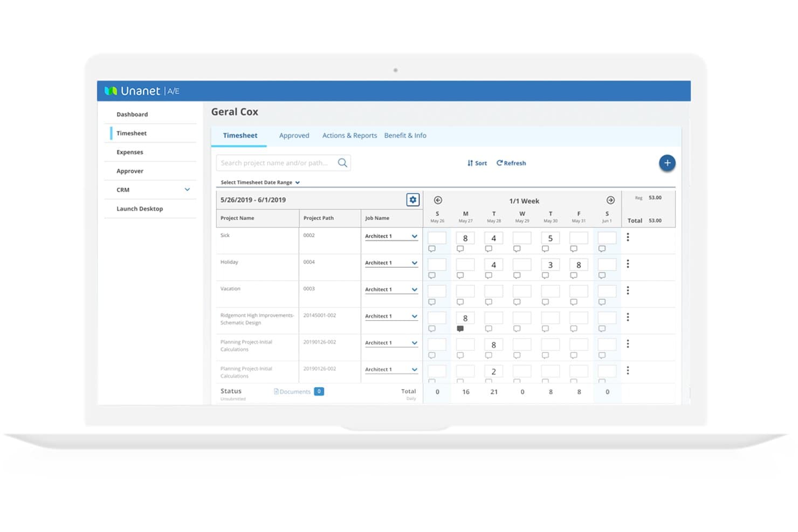Open comment icon under Sick Monday hours
The image size is (798, 532).
pyautogui.click(x=460, y=249)
